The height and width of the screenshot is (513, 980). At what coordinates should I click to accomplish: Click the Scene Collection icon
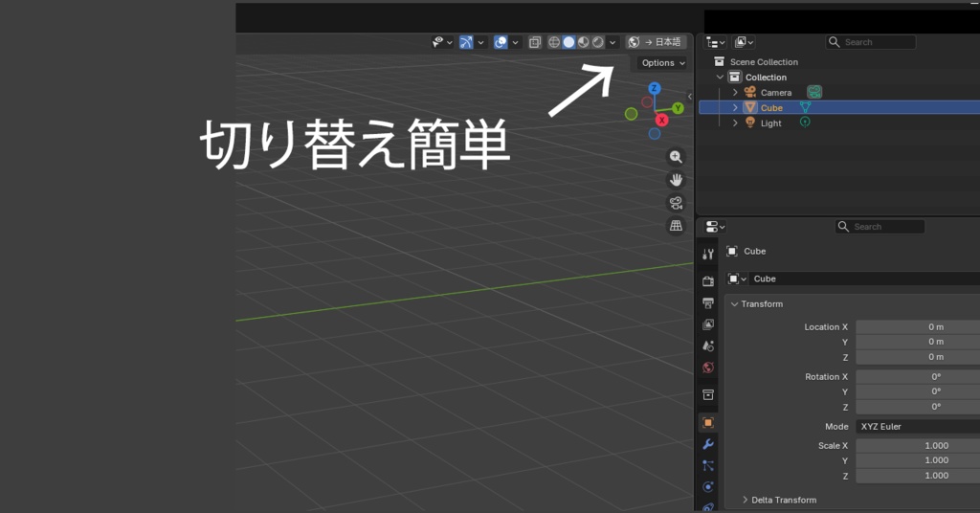[720, 62]
